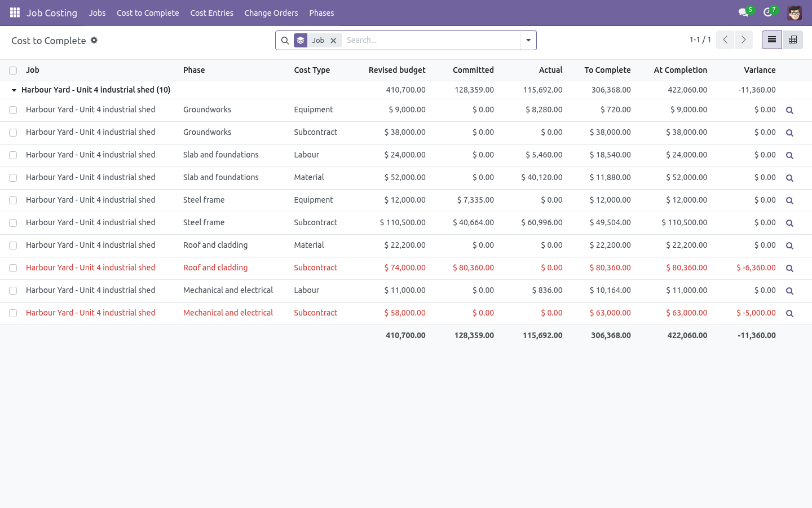812x508 pixels.
Task: Focus the Search input field
Action: (431, 41)
